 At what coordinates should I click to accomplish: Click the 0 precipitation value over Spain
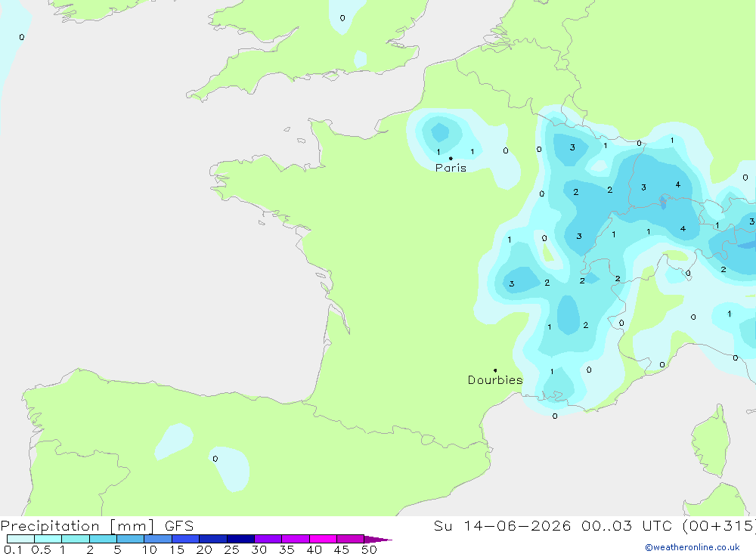pyautogui.click(x=215, y=459)
